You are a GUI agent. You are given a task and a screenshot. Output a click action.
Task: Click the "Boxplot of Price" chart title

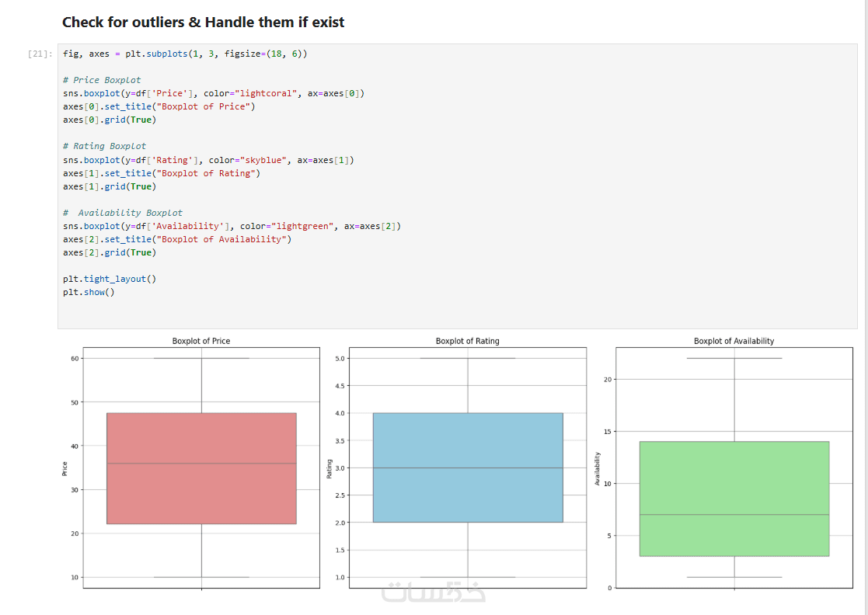tap(201, 341)
